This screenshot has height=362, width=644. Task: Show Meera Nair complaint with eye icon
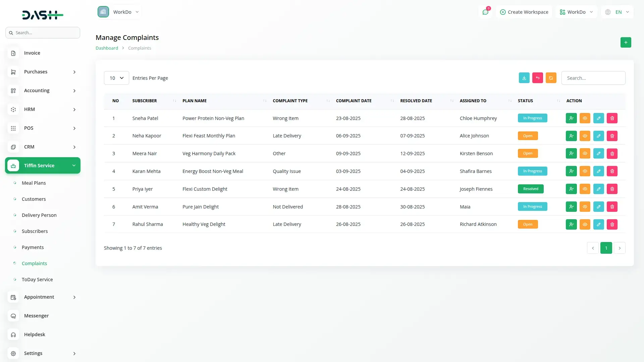click(x=585, y=154)
